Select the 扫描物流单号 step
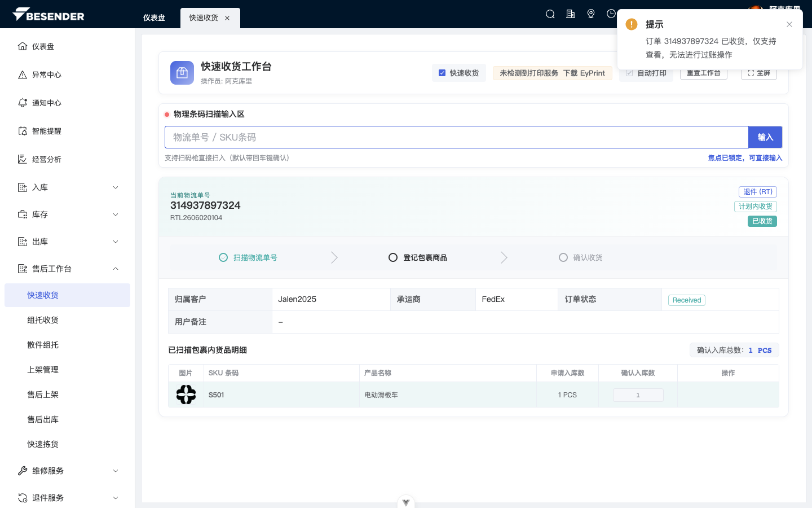 pyautogui.click(x=248, y=257)
